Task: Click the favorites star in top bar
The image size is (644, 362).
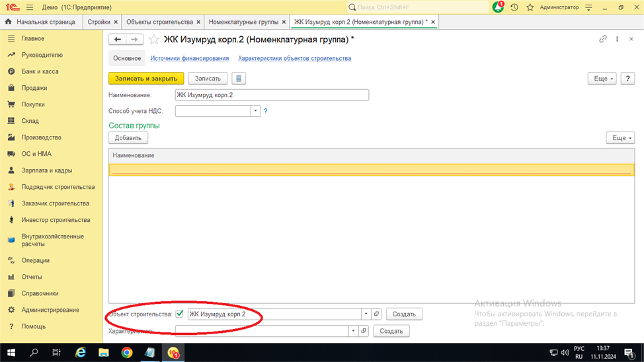Action: (530, 7)
